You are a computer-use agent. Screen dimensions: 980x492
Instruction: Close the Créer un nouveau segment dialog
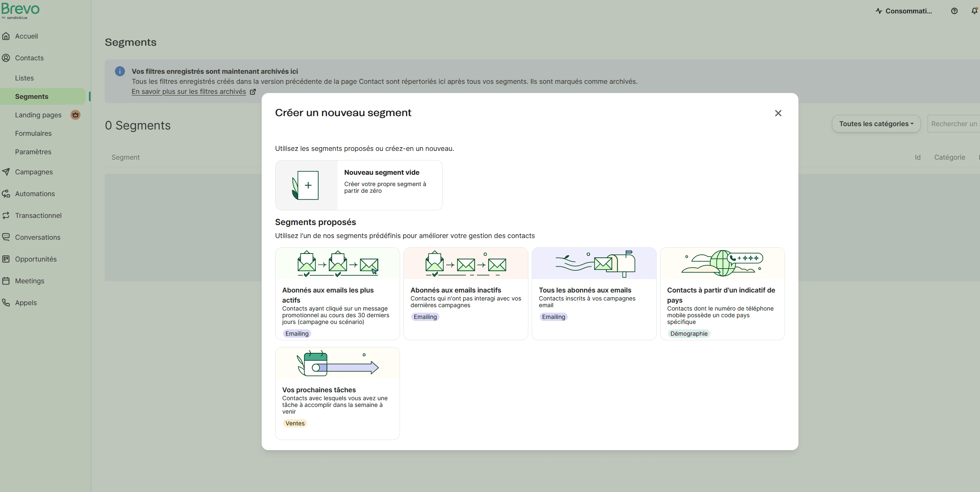point(778,113)
